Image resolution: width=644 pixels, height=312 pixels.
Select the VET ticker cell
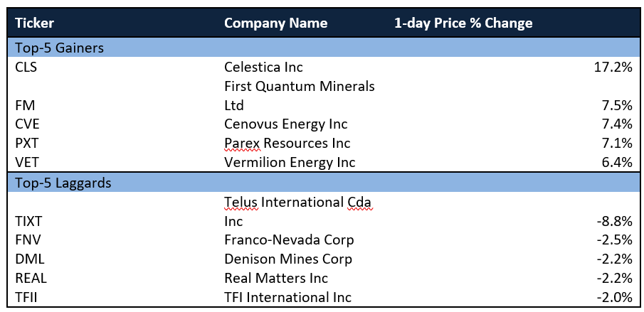pyautogui.click(x=27, y=163)
